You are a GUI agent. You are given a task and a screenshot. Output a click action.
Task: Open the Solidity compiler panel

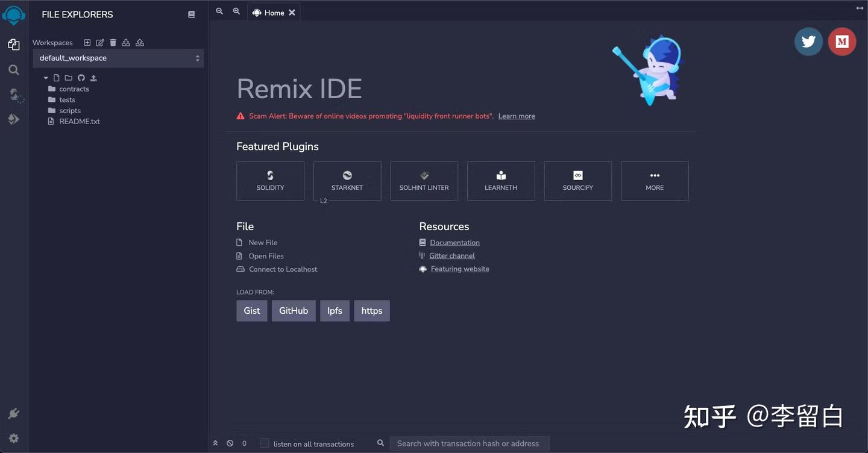[13, 95]
